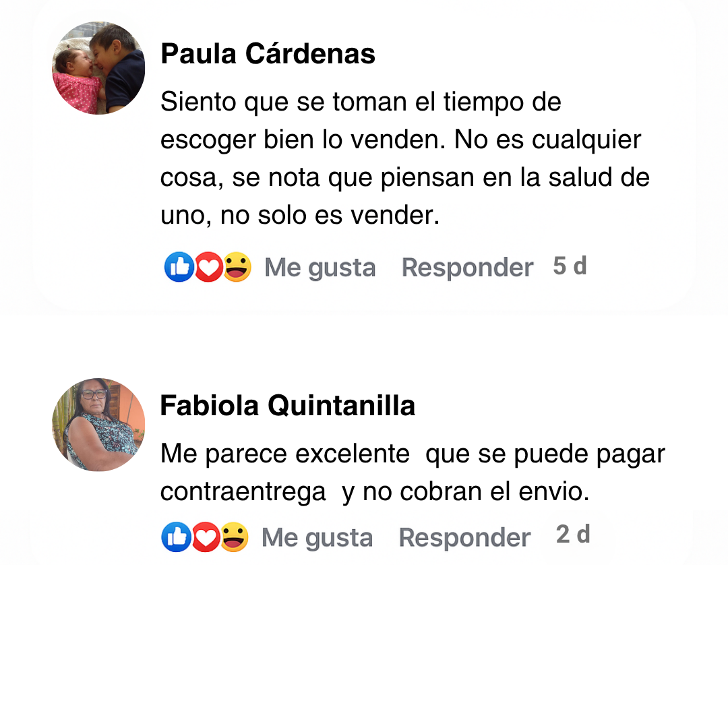The height and width of the screenshot is (728, 728).
Task: Open Fabiola Quintanilla profile picture
Action: click(x=98, y=425)
